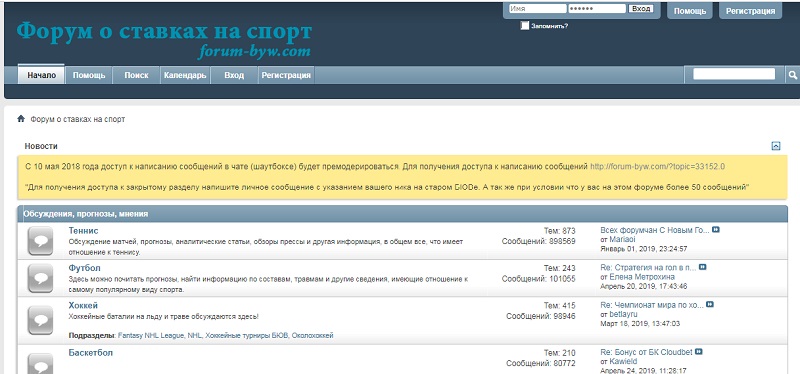The height and width of the screenshot is (374, 800).
Task: Click the Хоккей board speech bubble icon
Action: tap(40, 320)
